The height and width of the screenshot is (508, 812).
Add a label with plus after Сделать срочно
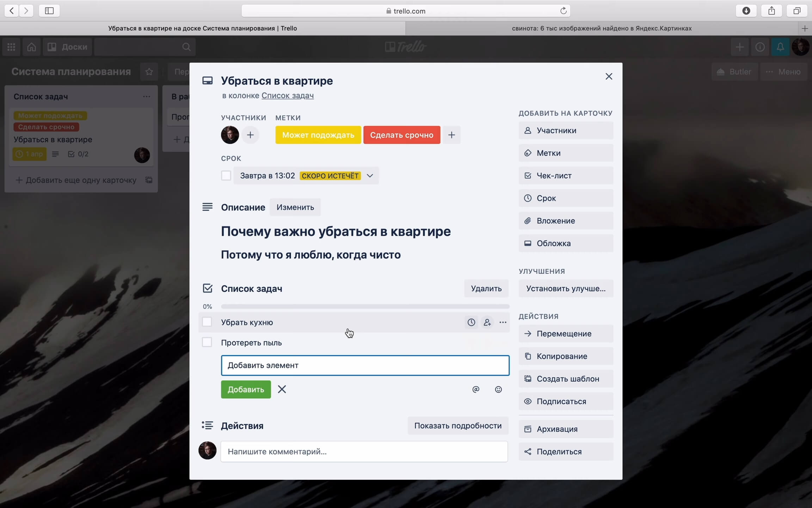coord(451,135)
